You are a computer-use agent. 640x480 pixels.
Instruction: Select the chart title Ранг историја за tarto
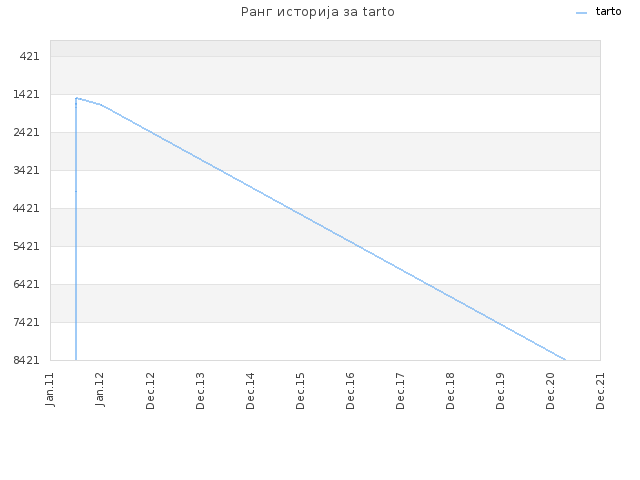318,12
